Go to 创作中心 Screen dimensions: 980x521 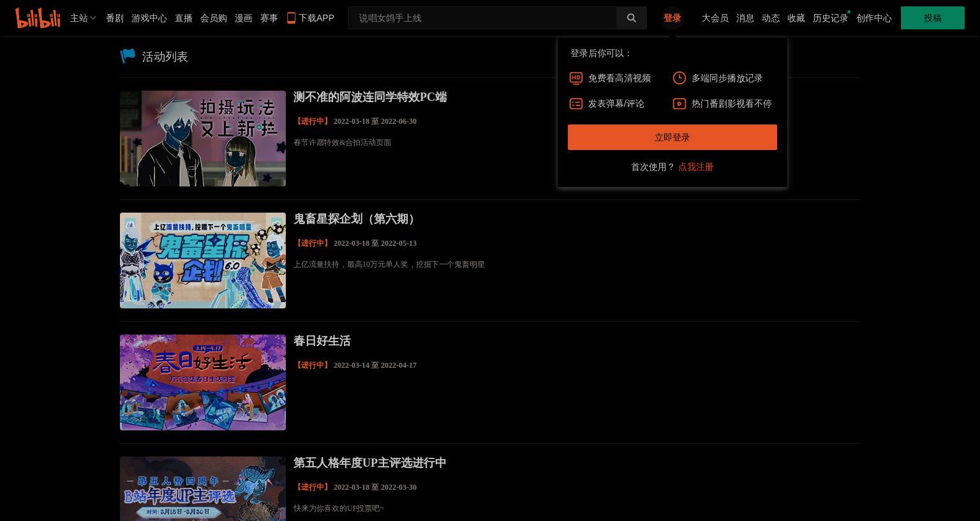(874, 18)
